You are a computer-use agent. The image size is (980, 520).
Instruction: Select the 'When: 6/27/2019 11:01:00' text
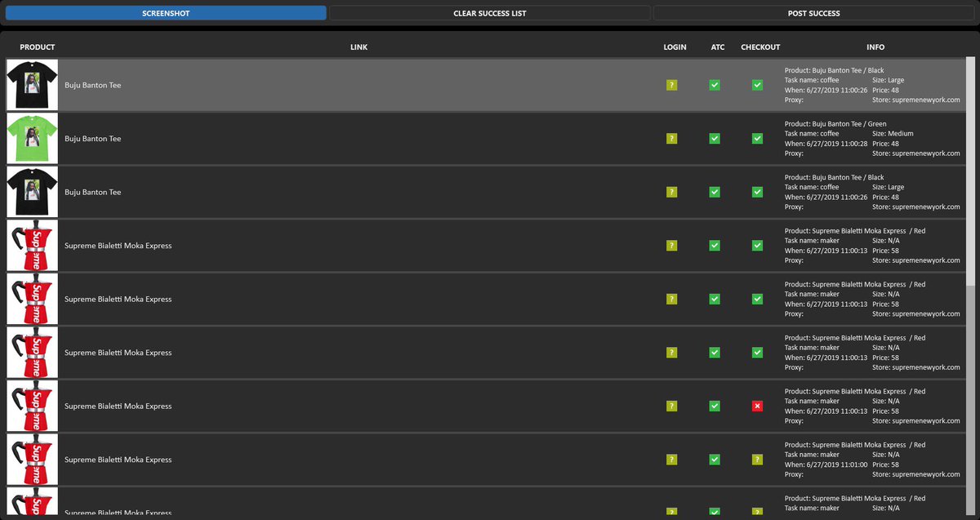tap(826, 464)
